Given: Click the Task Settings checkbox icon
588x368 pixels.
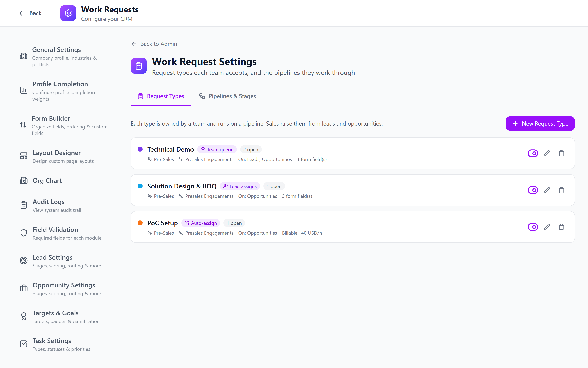Looking at the screenshot, I should click(23, 344).
